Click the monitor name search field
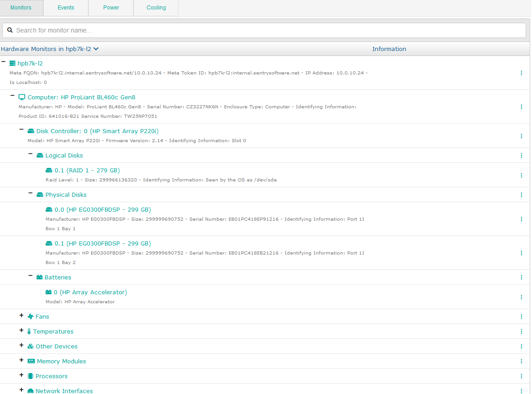Image resolution: width=532 pixels, height=394 pixels. (x=180, y=30)
